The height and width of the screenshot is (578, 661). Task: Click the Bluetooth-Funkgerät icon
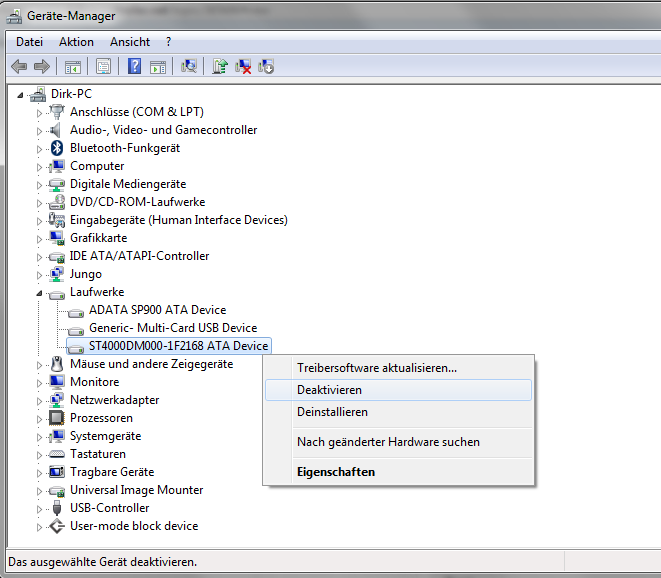(56, 148)
